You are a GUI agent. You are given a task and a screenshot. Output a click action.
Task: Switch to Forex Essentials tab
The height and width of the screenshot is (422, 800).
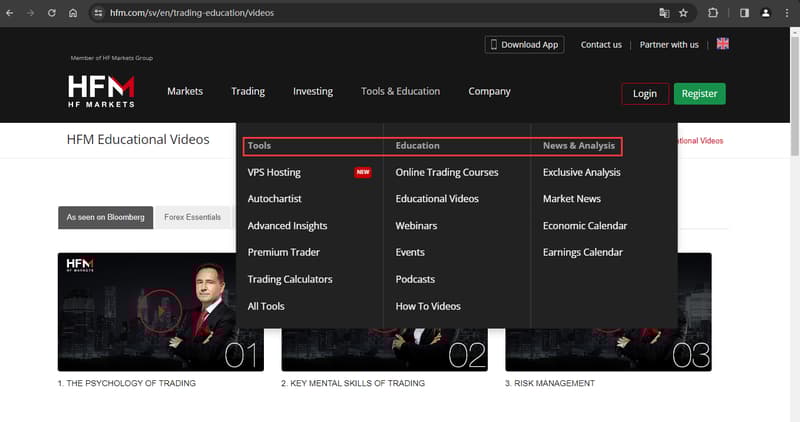[192, 217]
